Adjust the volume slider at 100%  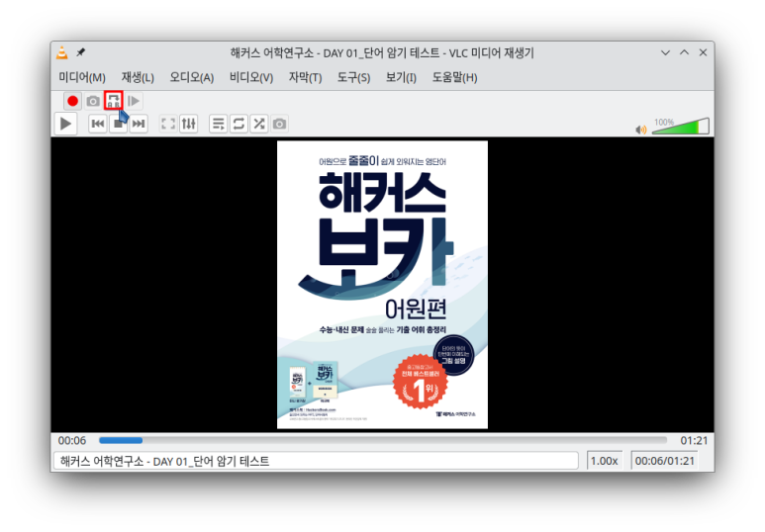click(x=681, y=127)
